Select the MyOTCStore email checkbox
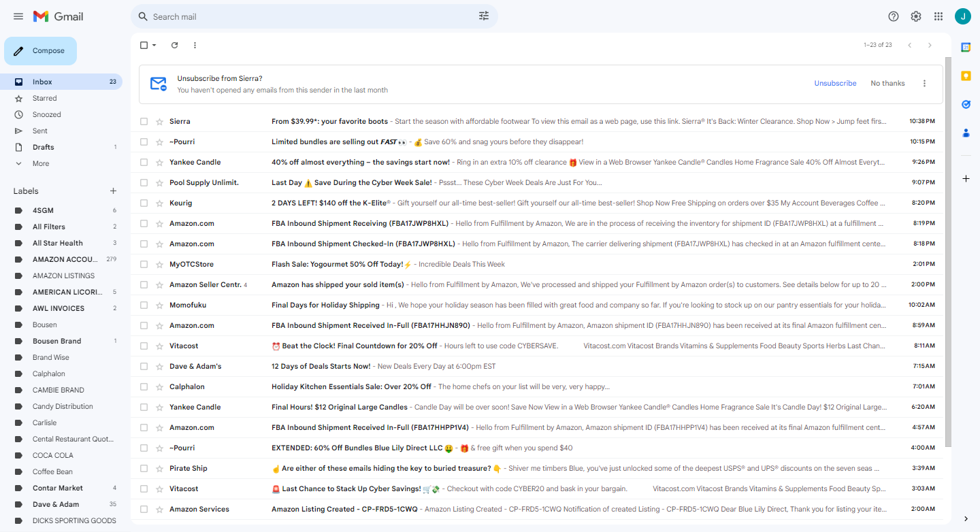 [144, 264]
